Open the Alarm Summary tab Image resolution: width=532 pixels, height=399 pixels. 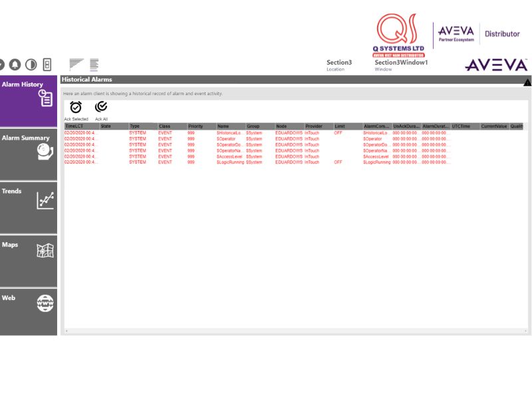click(29, 153)
